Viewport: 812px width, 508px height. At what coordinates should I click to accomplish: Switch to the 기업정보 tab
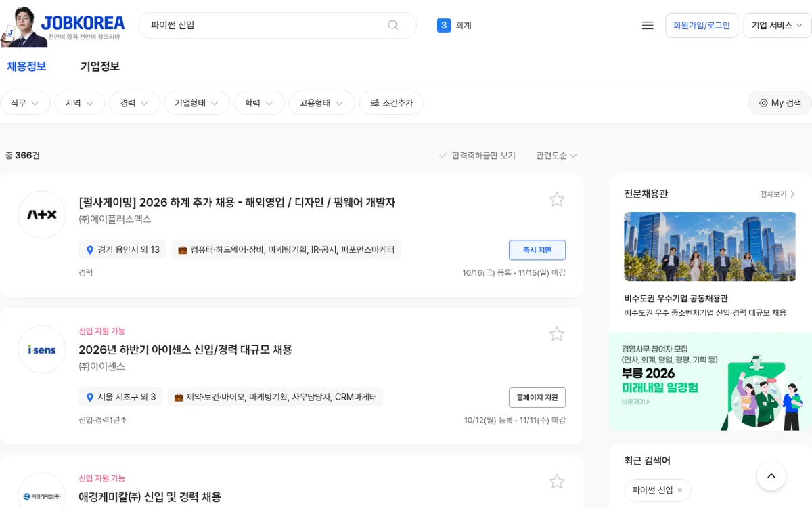click(100, 66)
